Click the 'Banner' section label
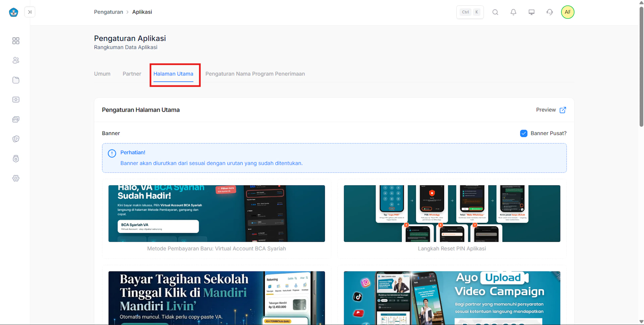This screenshot has width=644, height=325. (111, 133)
